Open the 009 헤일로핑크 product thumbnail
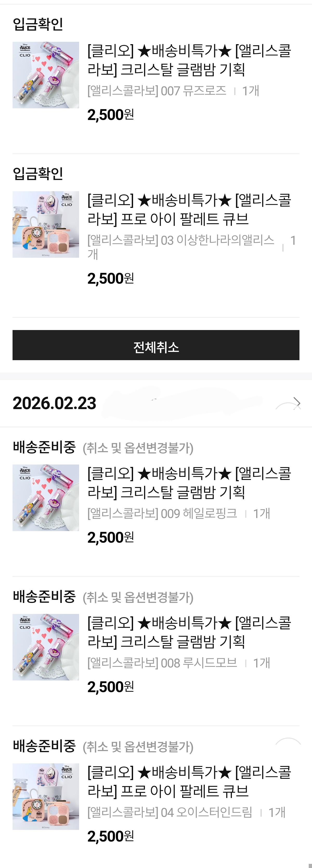 click(x=46, y=498)
